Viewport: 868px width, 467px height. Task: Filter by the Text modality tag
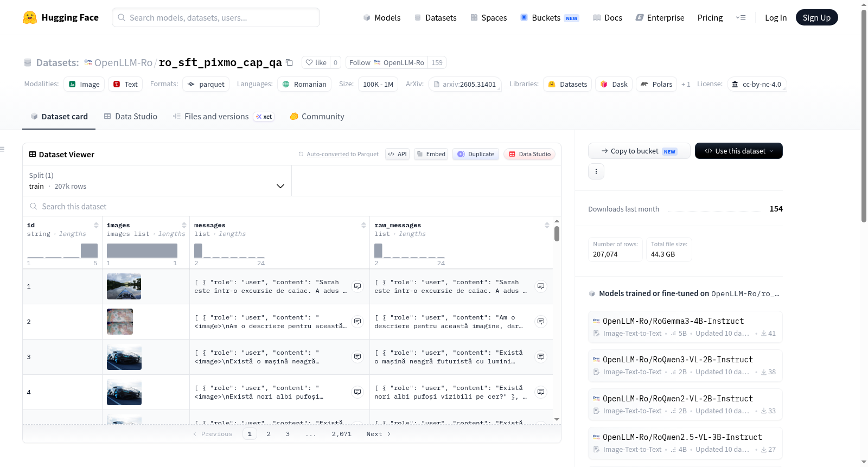[125, 84]
